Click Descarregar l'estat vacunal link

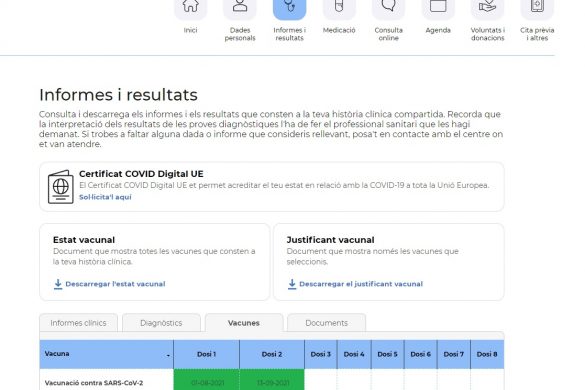coord(115,284)
